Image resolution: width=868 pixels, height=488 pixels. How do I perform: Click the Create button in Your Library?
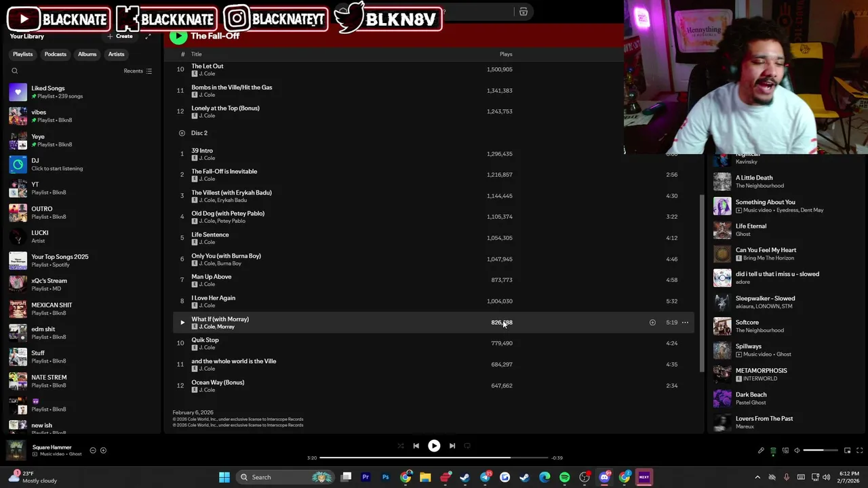point(120,36)
